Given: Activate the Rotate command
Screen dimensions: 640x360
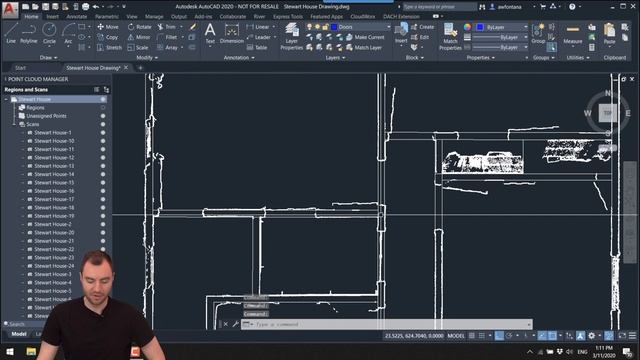Looking at the screenshot, I should click(140, 27).
